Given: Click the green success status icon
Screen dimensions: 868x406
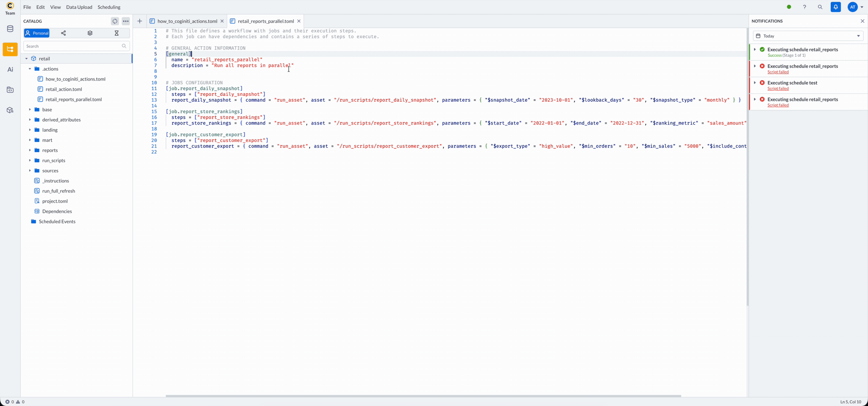Looking at the screenshot, I should pyautogui.click(x=762, y=50).
